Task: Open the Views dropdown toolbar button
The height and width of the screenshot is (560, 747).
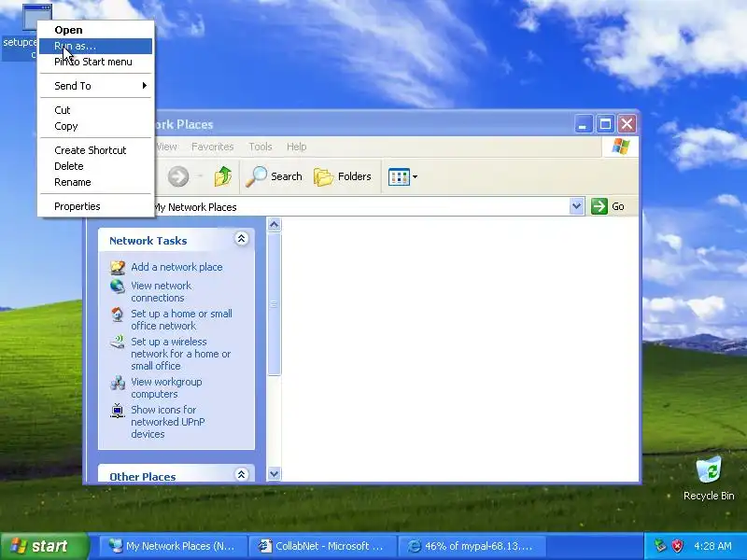Action: (x=402, y=176)
